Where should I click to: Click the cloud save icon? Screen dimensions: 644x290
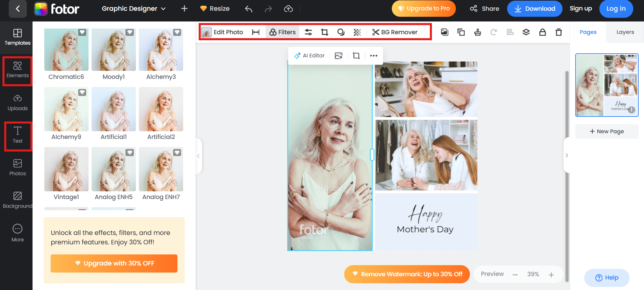coord(288,9)
